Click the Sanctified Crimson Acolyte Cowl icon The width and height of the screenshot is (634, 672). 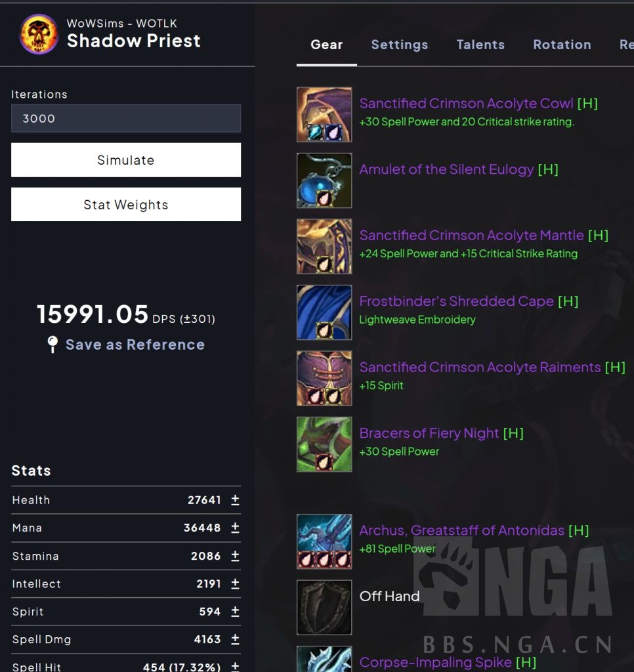point(324,114)
